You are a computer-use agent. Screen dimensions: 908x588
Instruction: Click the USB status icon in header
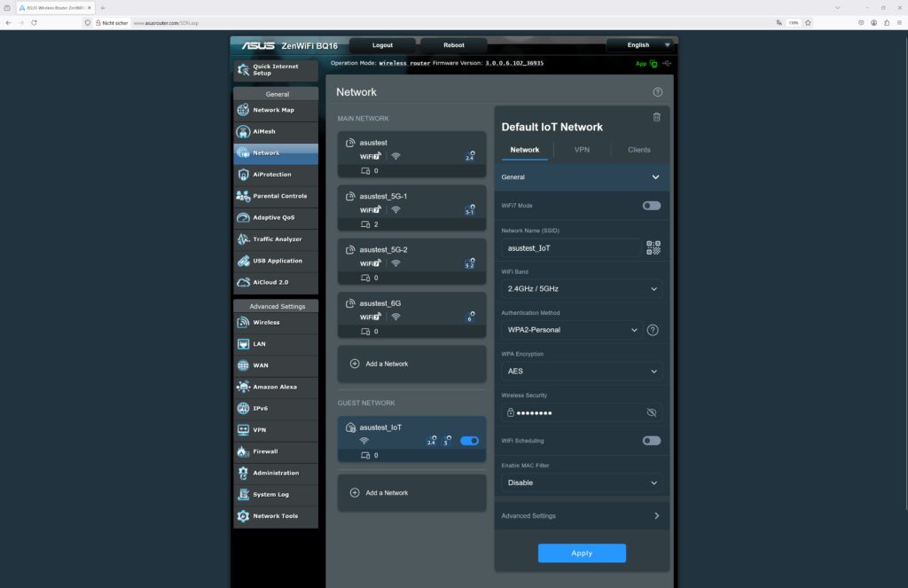(x=667, y=64)
